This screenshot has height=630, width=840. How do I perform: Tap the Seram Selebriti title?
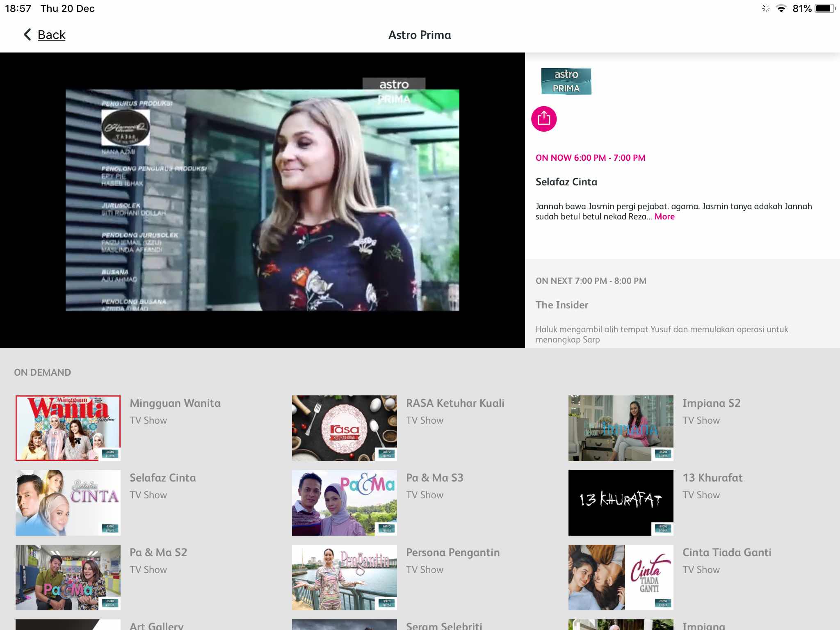(444, 625)
